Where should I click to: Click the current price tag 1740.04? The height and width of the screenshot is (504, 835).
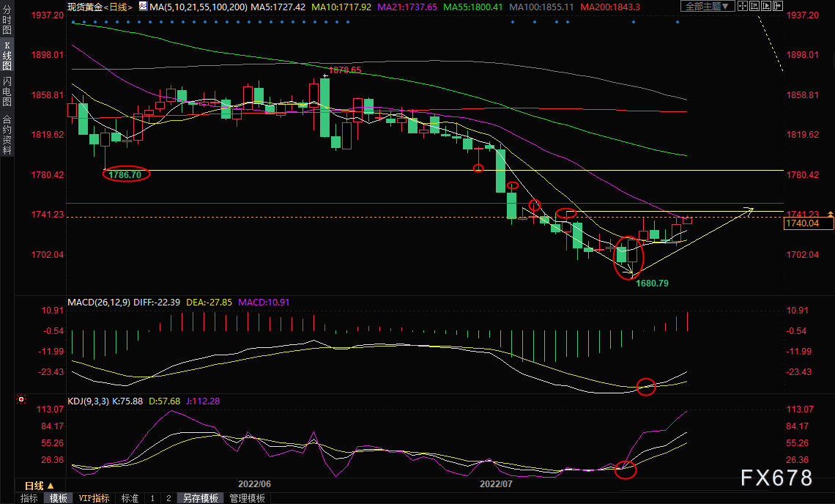click(x=809, y=223)
